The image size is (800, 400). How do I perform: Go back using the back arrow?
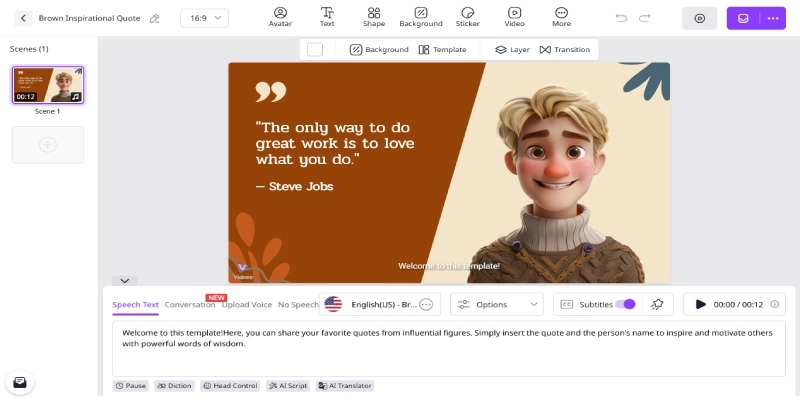point(23,18)
